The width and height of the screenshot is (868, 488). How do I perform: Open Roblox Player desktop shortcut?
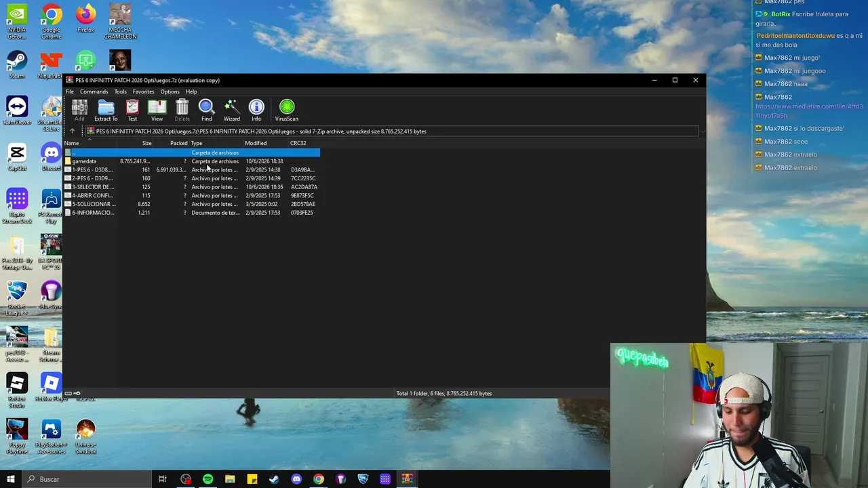51,387
